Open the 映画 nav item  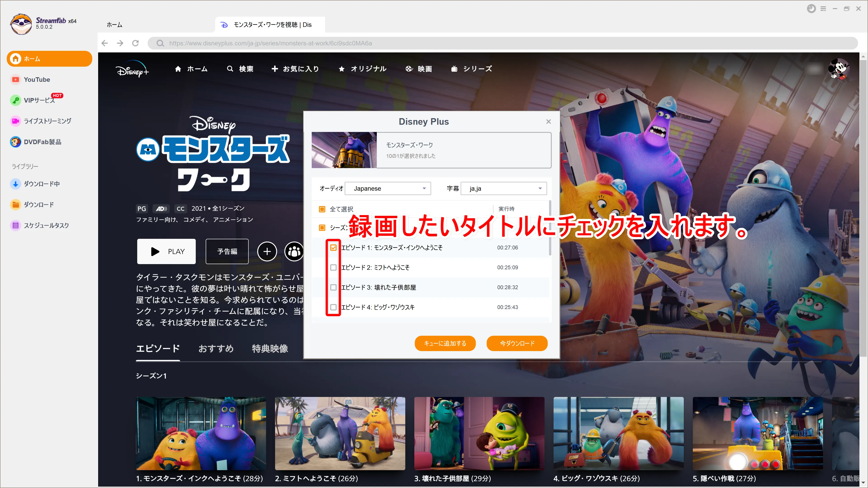pyautogui.click(x=418, y=69)
